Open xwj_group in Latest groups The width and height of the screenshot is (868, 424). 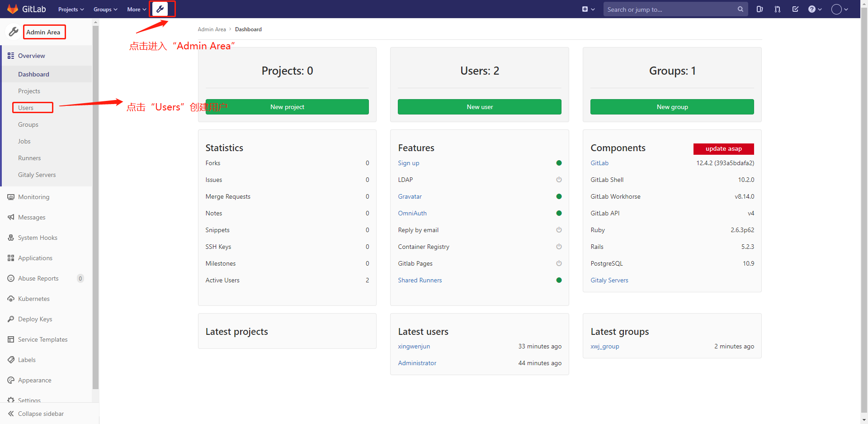tap(605, 346)
